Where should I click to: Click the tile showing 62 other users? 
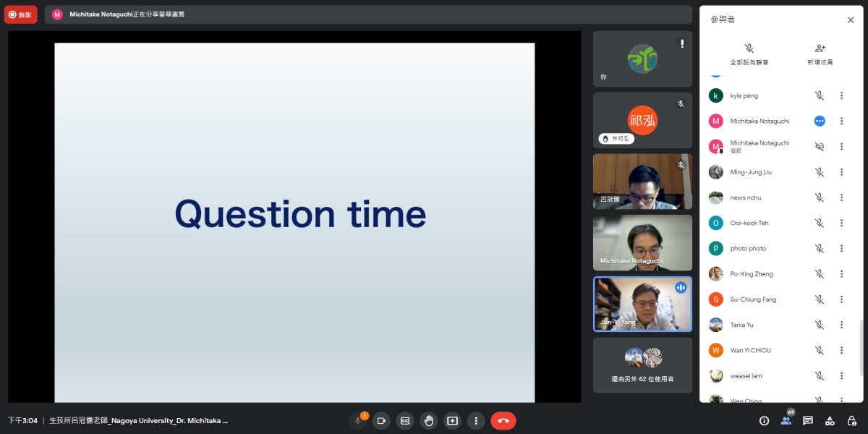[x=642, y=365]
